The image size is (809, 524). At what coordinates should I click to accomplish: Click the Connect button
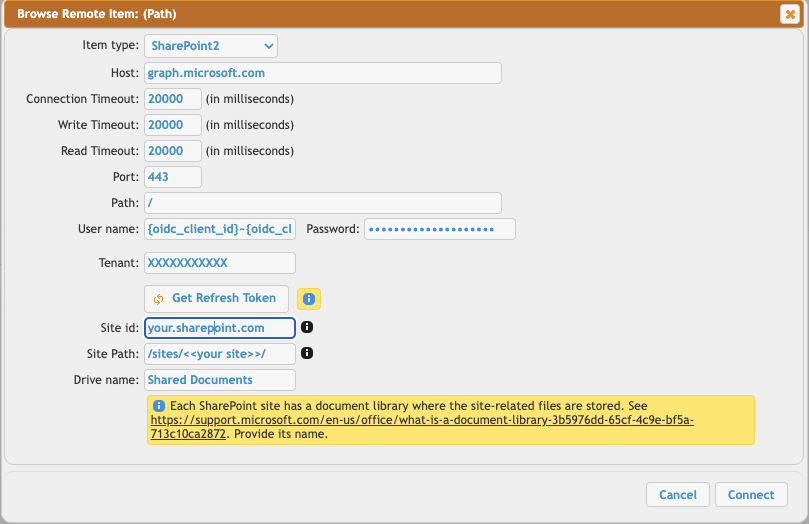click(x=751, y=495)
